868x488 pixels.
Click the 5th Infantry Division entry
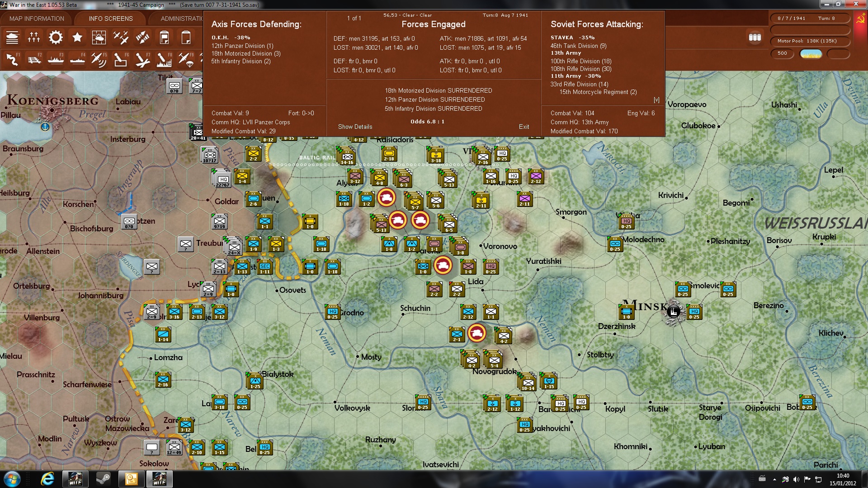[241, 61]
